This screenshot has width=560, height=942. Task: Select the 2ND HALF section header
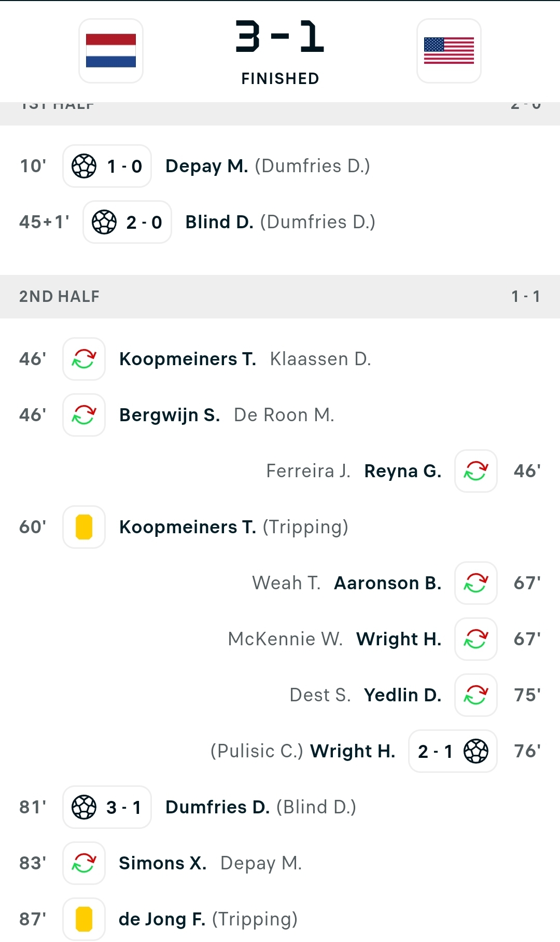(280, 297)
